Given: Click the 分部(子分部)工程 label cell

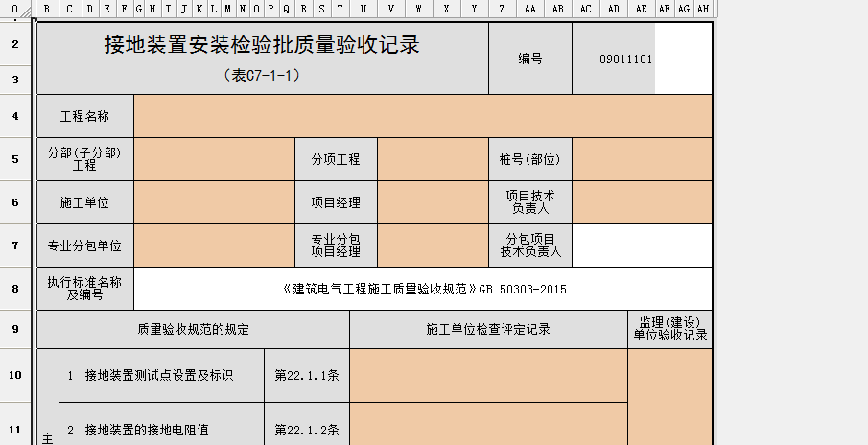Looking at the screenshot, I should (x=85, y=159).
